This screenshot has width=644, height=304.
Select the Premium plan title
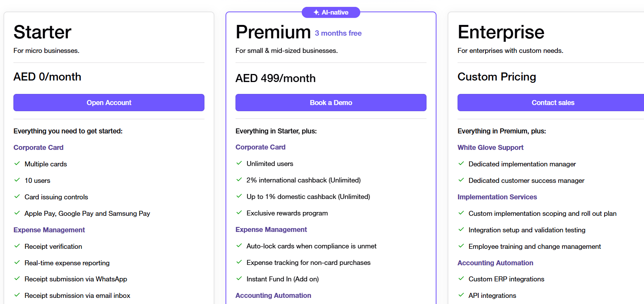tap(273, 32)
